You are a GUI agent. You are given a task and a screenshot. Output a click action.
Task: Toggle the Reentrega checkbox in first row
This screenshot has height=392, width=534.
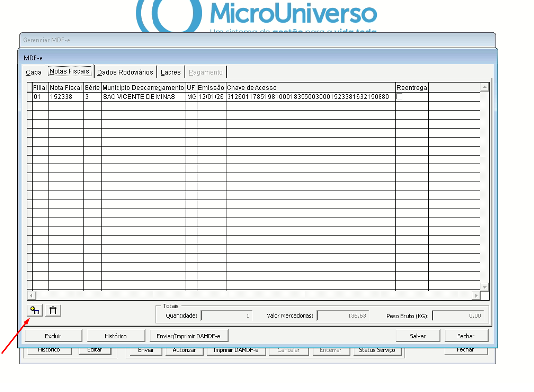click(x=399, y=97)
